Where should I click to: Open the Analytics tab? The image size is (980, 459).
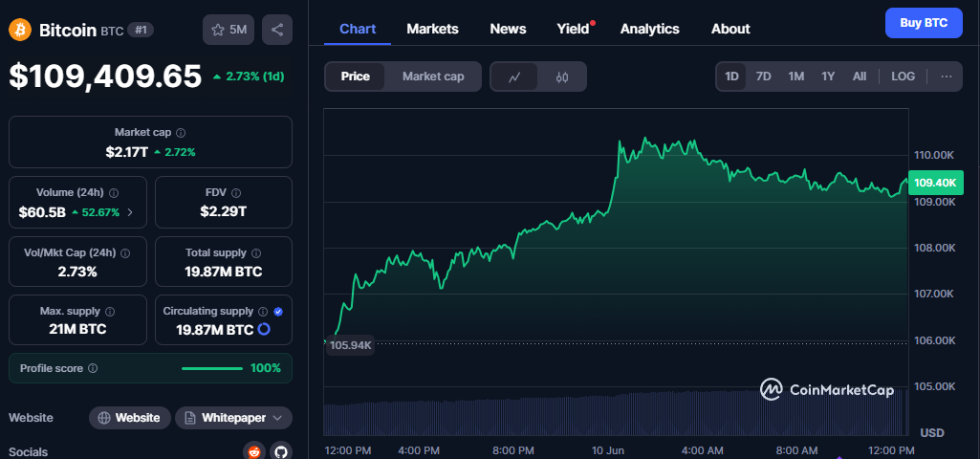tap(650, 29)
